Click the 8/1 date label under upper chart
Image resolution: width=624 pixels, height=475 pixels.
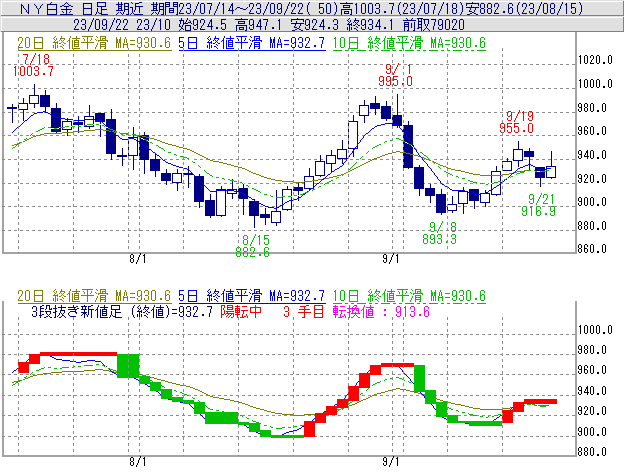[x=138, y=259]
